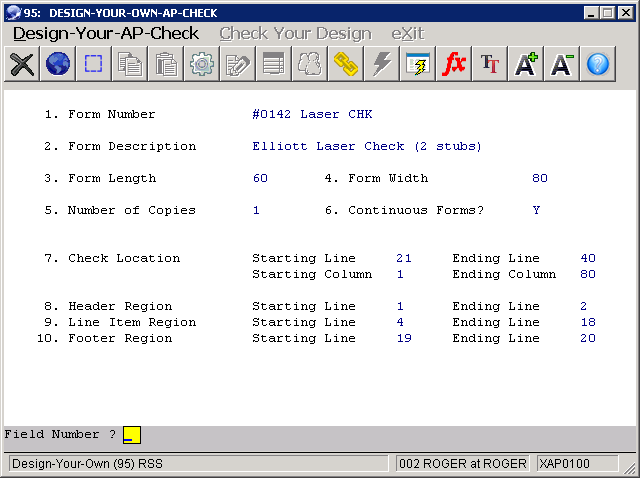The image size is (640, 478).
Task: Click Check Location Starting Column value 1
Action: pos(400,274)
